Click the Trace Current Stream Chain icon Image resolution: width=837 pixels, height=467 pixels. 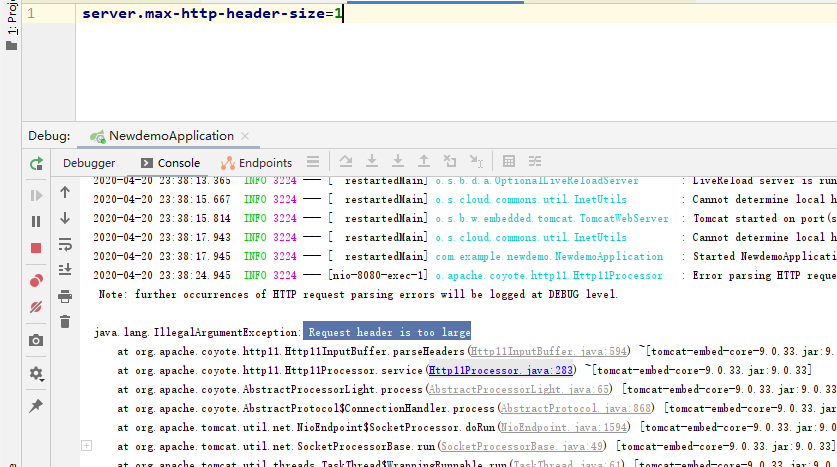click(x=535, y=161)
